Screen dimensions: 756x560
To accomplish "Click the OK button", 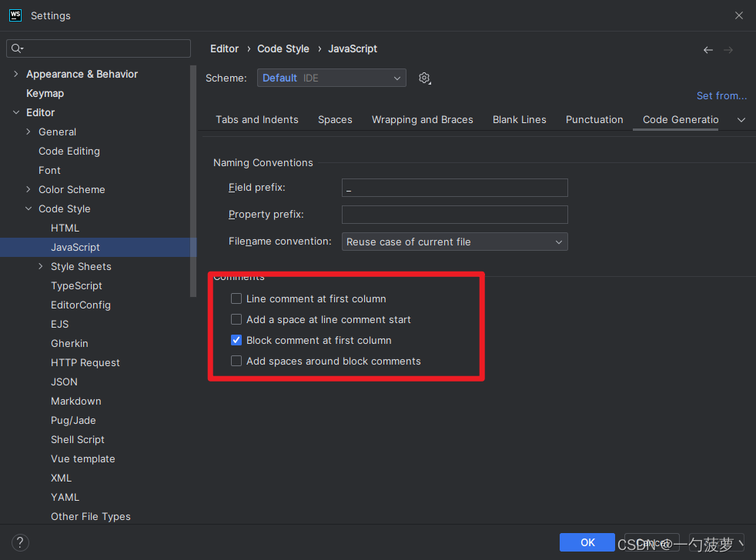I will pos(587,542).
